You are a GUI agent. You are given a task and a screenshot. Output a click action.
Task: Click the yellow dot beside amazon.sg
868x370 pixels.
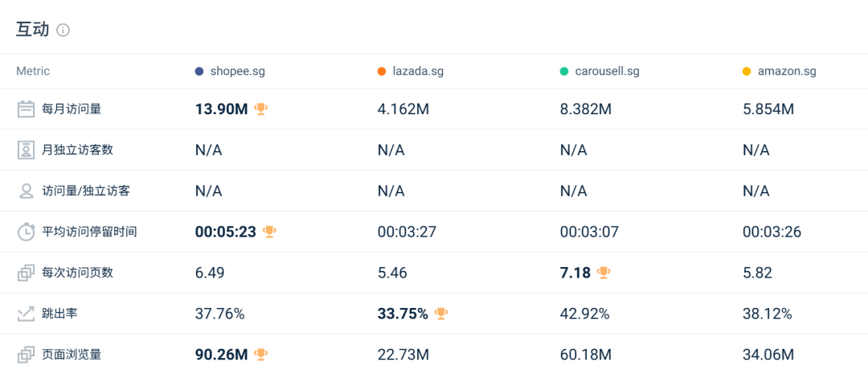point(747,72)
